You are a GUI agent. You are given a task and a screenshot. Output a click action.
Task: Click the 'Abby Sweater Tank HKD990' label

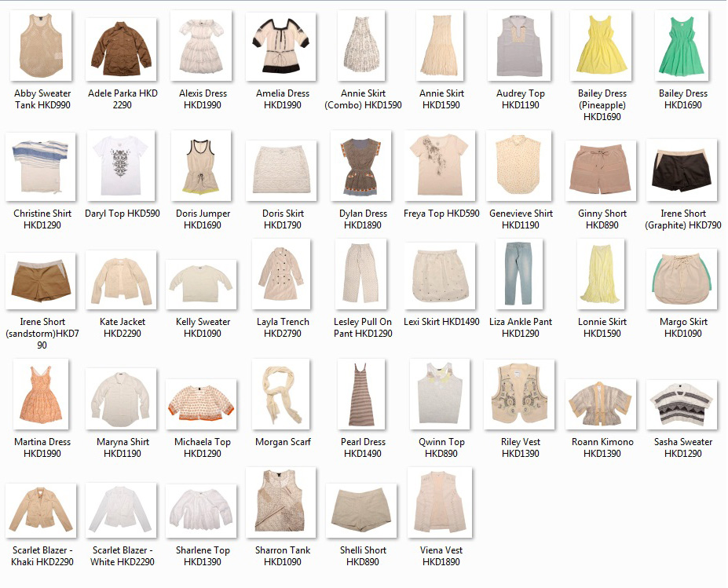(x=42, y=100)
